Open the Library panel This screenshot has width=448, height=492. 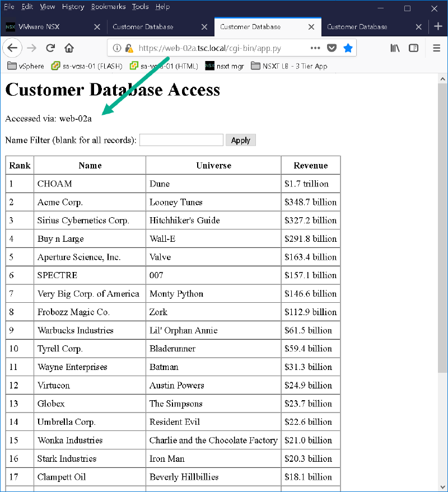(395, 48)
